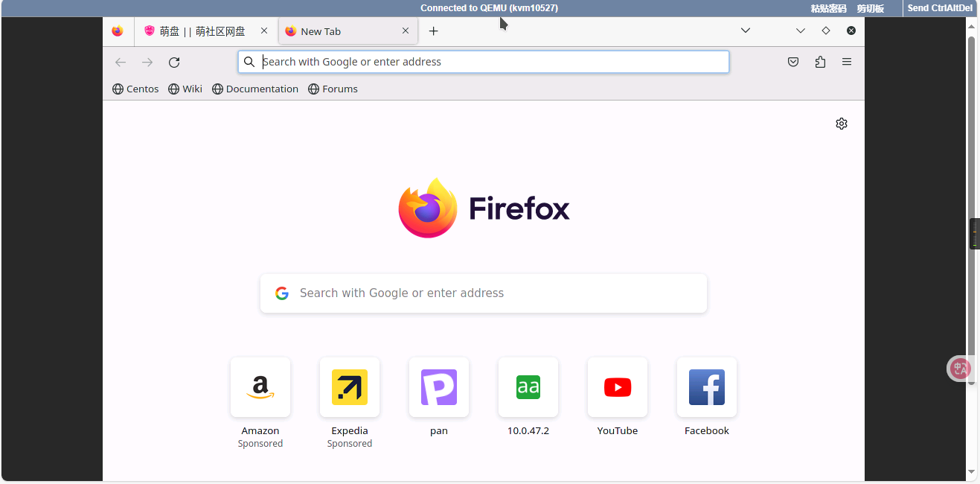Reload the current page

(174, 62)
